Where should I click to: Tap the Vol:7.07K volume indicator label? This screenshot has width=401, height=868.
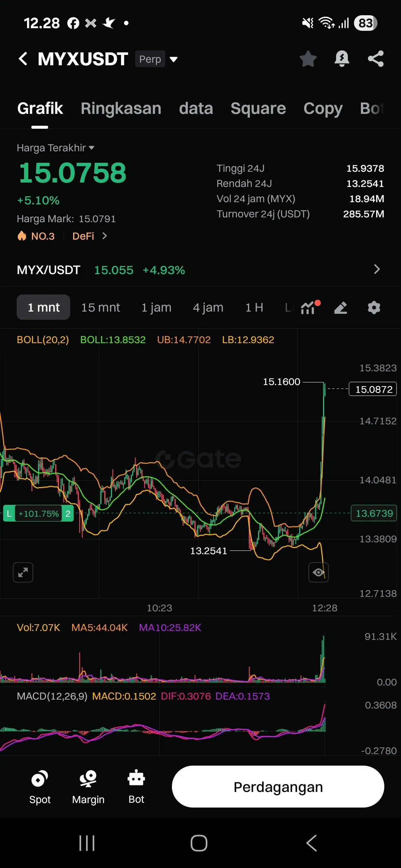point(38,628)
